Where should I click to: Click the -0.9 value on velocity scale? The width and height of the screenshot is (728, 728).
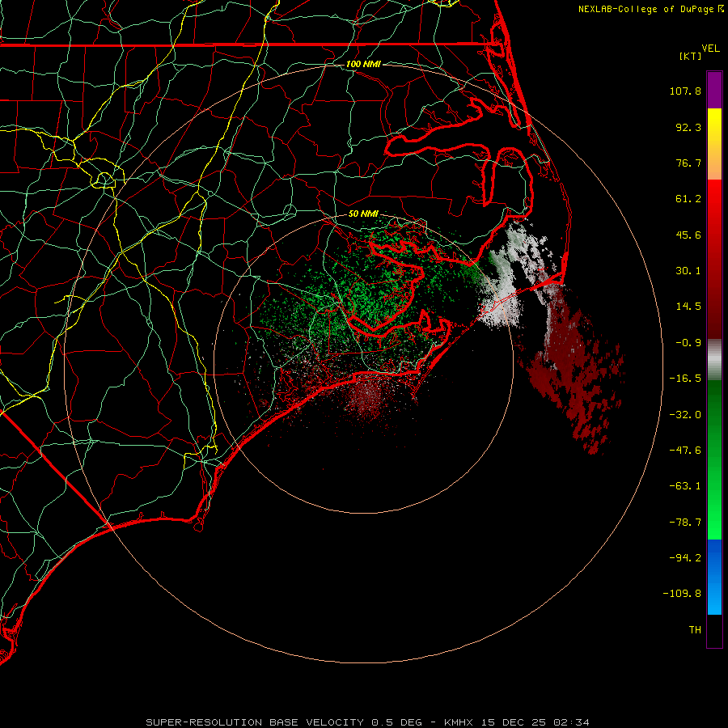pyautogui.click(x=688, y=343)
